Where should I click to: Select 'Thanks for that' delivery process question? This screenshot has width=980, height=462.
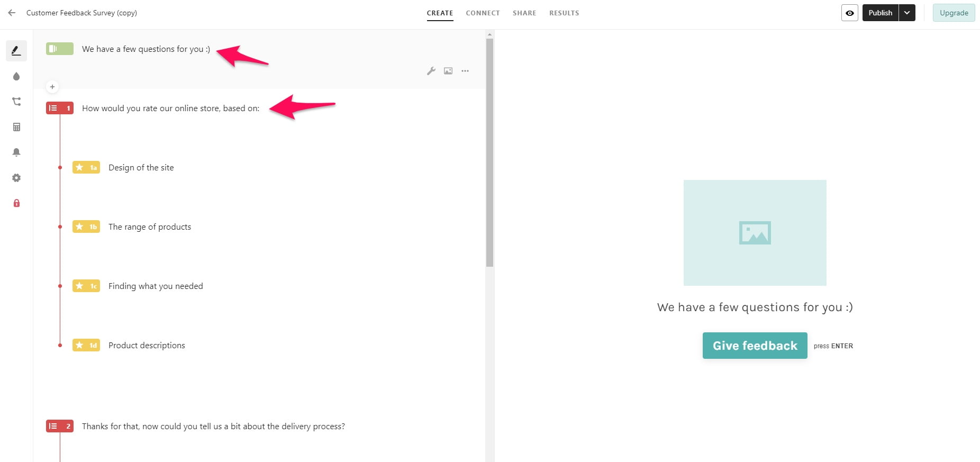pyautogui.click(x=213, y=426)
